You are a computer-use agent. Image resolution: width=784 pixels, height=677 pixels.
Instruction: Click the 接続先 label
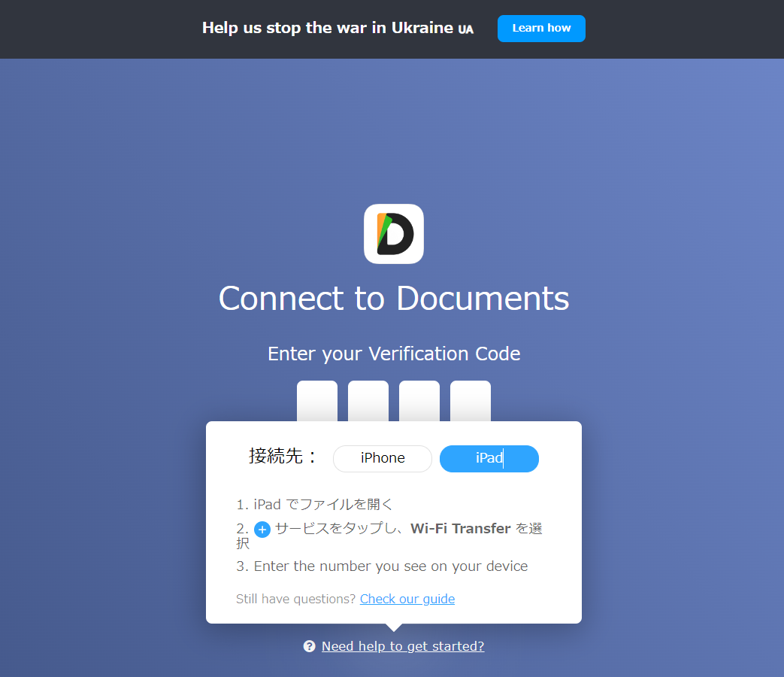click(x=283, y=456)
